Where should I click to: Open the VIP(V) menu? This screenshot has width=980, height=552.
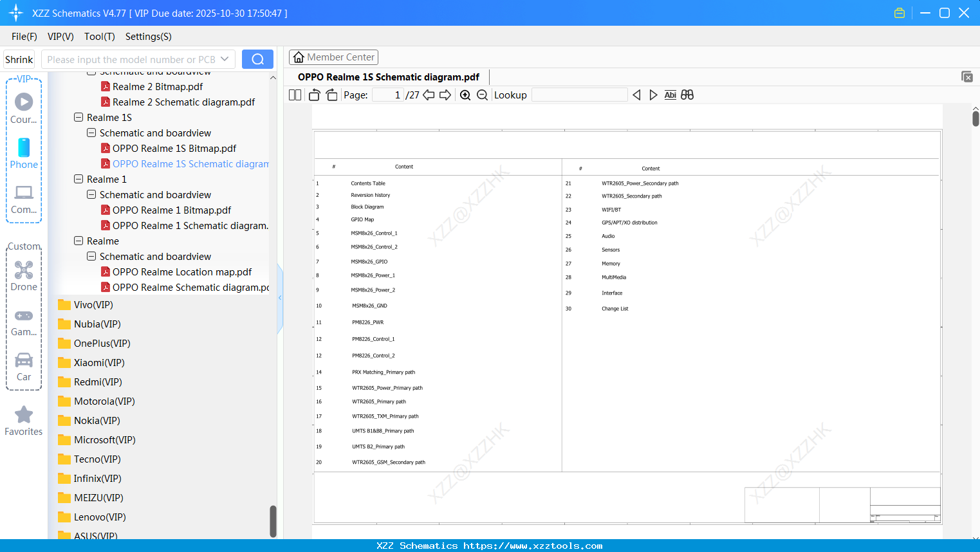coord(60,37)
